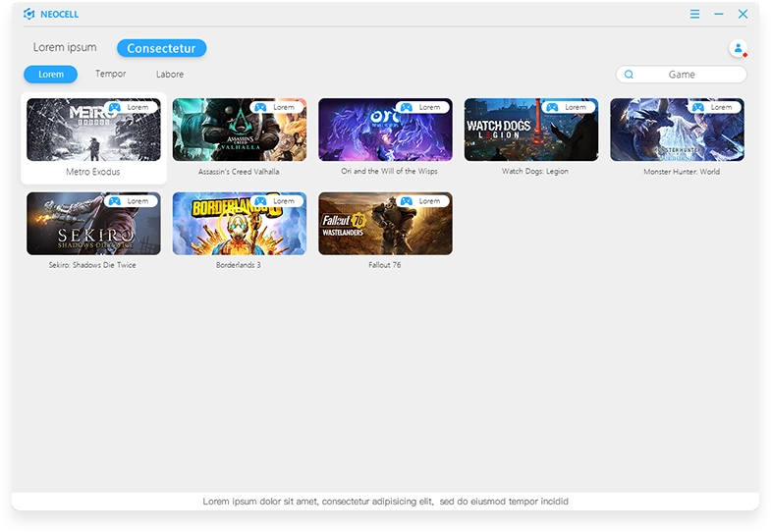The width and height of the screenshot is (771, 532).
Task: Click the Metro Exodus title text
Action: pos(93,172)
